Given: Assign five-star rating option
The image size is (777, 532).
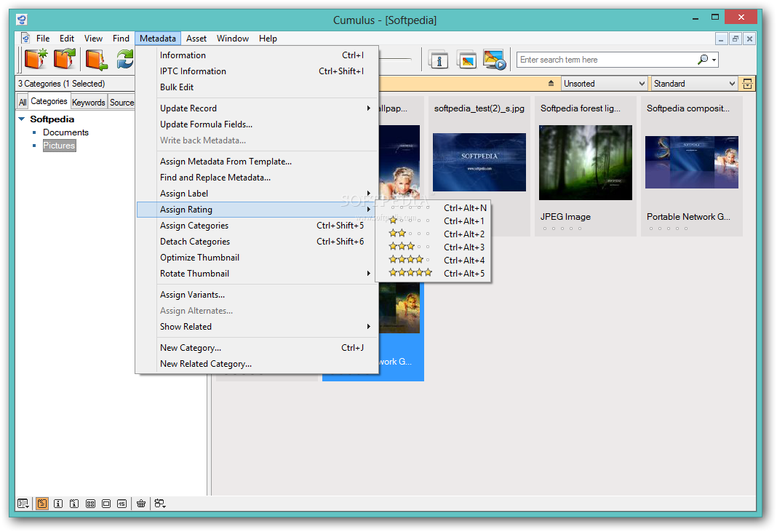Looking at the screenshot, I should tap(433, 273).
